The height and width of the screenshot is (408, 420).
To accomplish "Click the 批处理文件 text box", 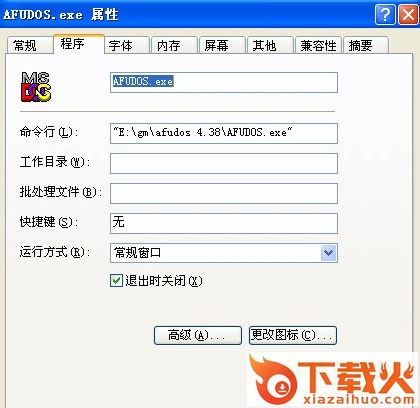I will coord(224,193).
